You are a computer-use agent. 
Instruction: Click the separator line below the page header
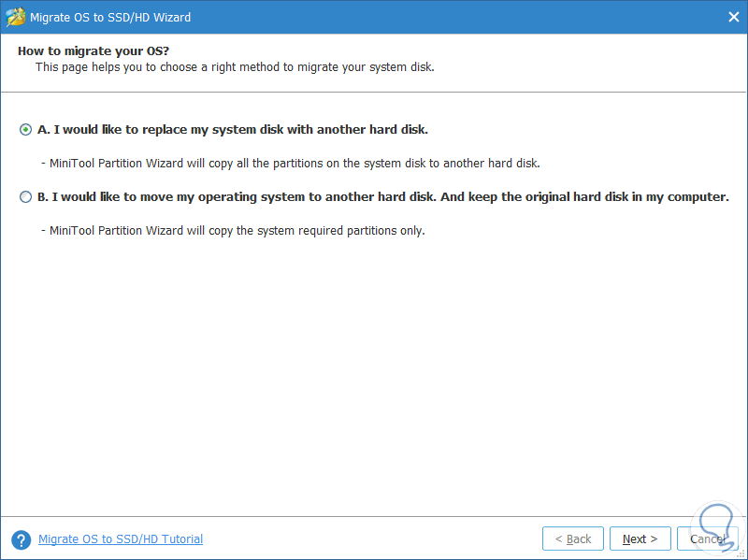pos(374,92)
